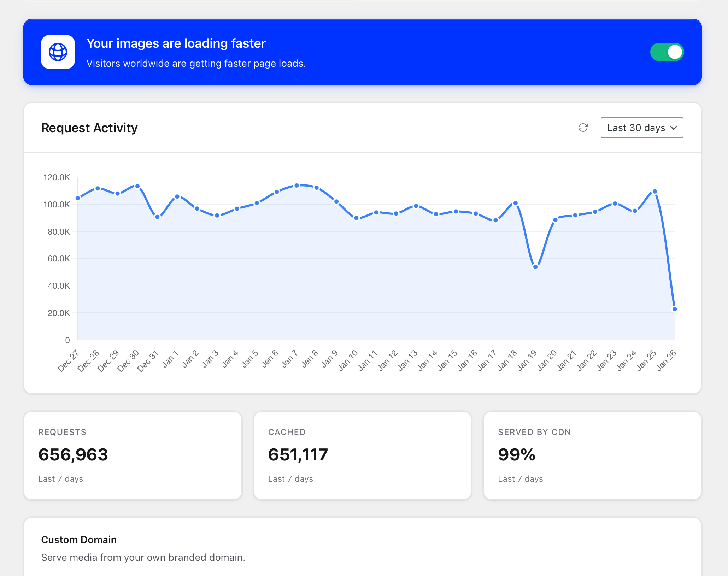
Task: Click the Jan 10 data point
Action: click(356, 218)
